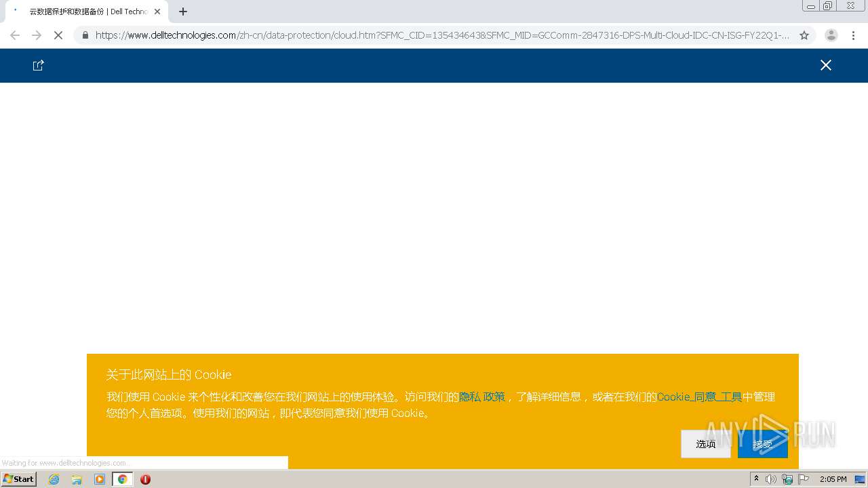The width and height of the screenshot is (868, 488).
Task: Open Windows Explorer folder in taskbar
Action: (x=77, y=479)
